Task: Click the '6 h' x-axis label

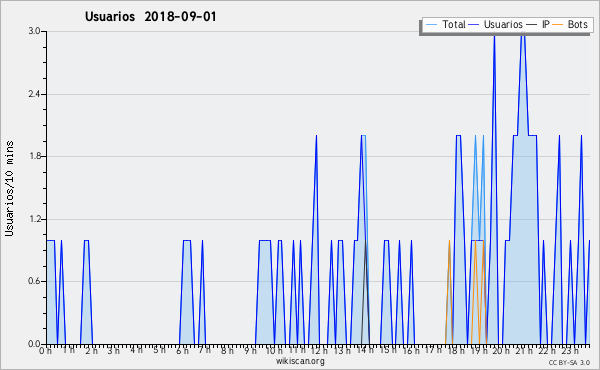Action: (x=182, y=351)
